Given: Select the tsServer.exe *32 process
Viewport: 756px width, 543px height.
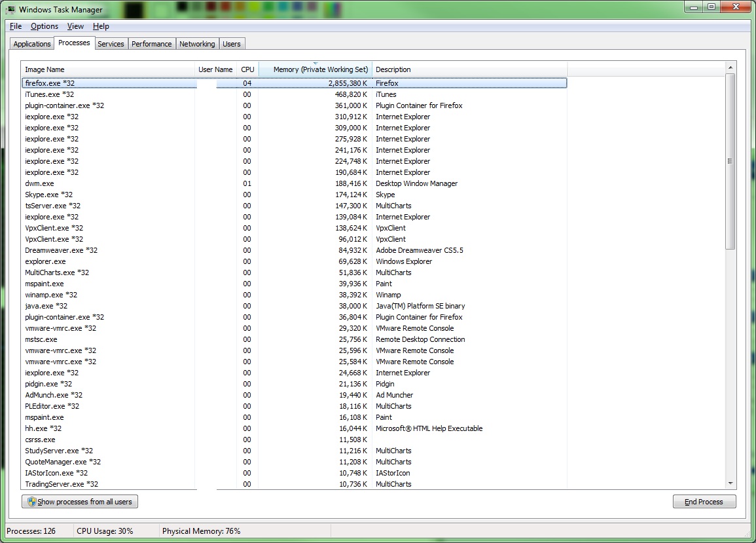Looking at the screenshot, I should coord(294,206).
